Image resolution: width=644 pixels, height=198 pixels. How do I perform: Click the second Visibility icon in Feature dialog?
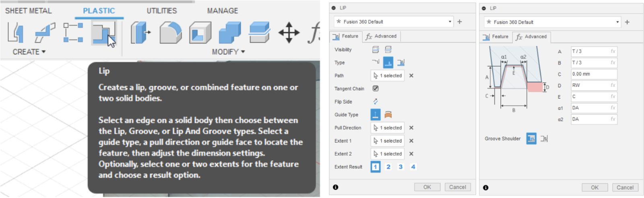click(x=388, y=49)
